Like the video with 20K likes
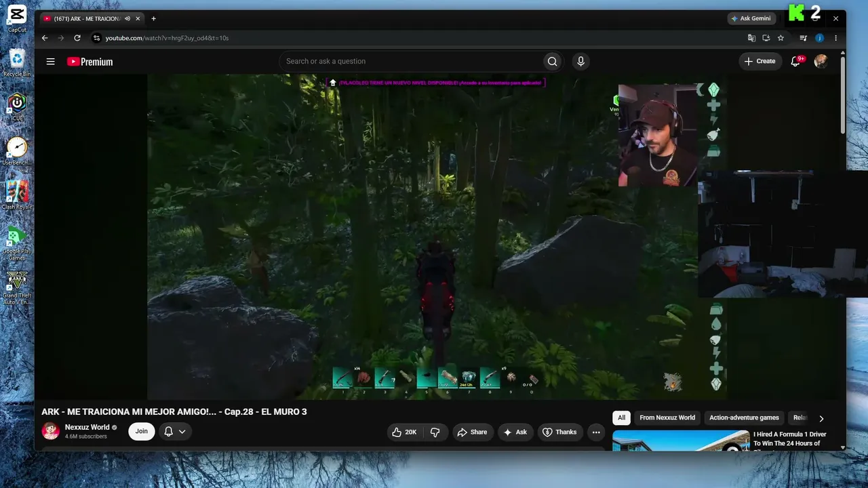 click(405, 432)
